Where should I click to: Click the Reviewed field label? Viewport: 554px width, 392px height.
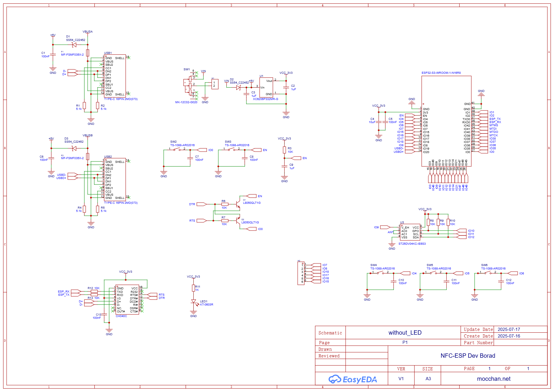329,356
